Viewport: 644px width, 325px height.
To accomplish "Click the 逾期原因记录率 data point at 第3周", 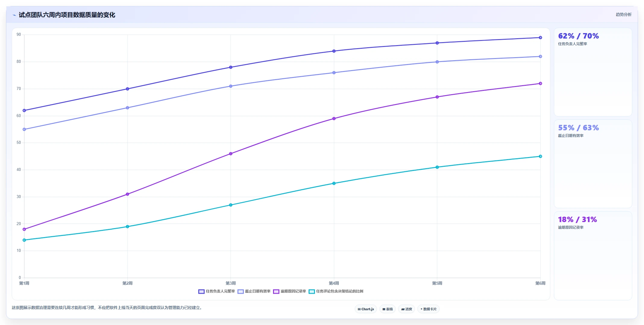I will tap(231, 153).
